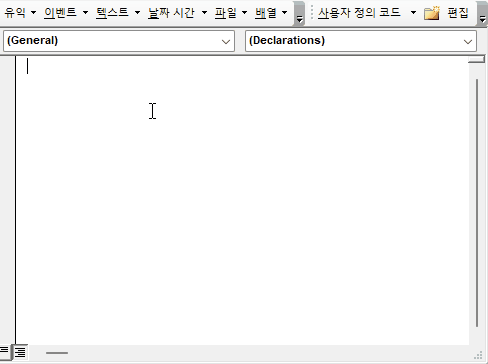Image resolution: width=488 pixels, height=364 pixels.
Task: Open the 이벤트 menu
Action: [66, 13]
